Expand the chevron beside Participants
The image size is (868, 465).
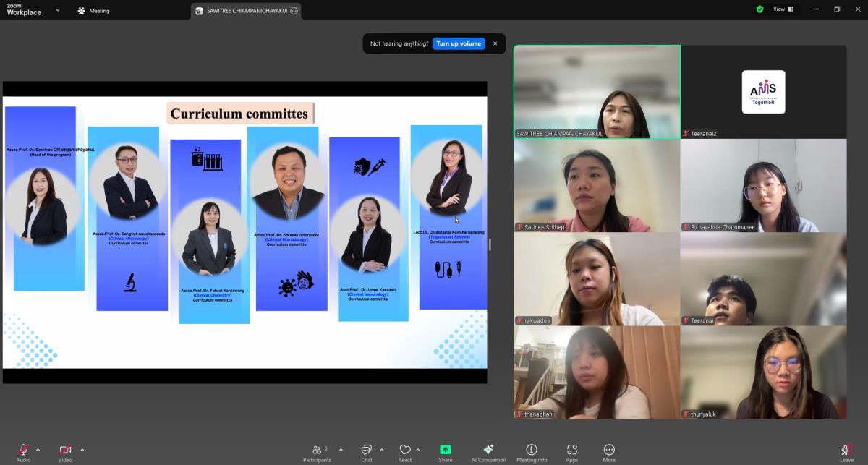coord(341,449)
